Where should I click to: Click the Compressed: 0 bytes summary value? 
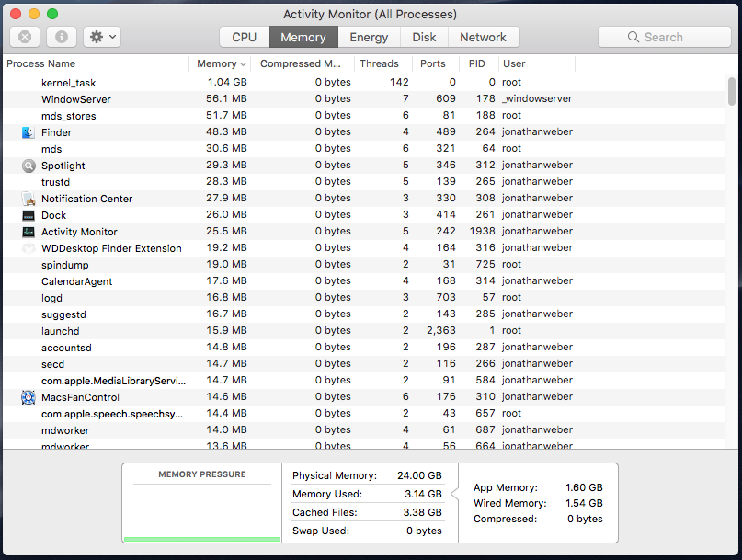pyautogui.click(x=586, y=519)
